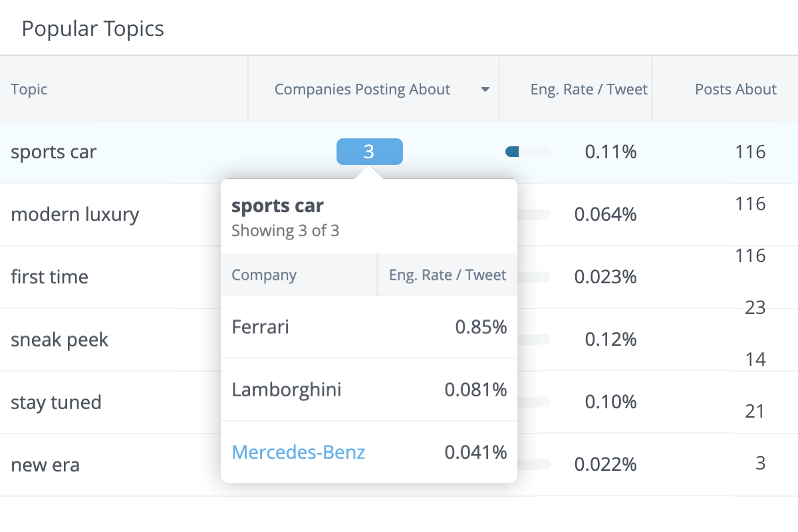Select the sports car topic
Viewport: 798px width, 532px height.
pos(54,152)
